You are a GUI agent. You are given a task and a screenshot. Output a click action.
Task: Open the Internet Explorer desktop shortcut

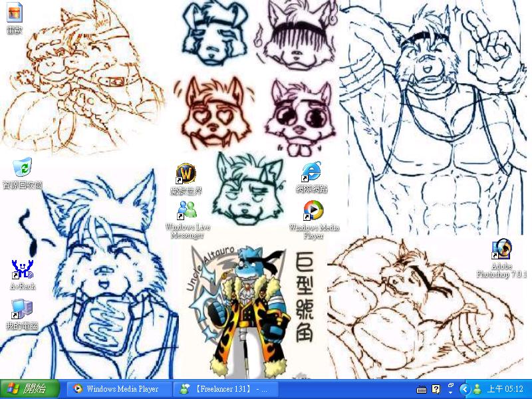coord(311,172)
